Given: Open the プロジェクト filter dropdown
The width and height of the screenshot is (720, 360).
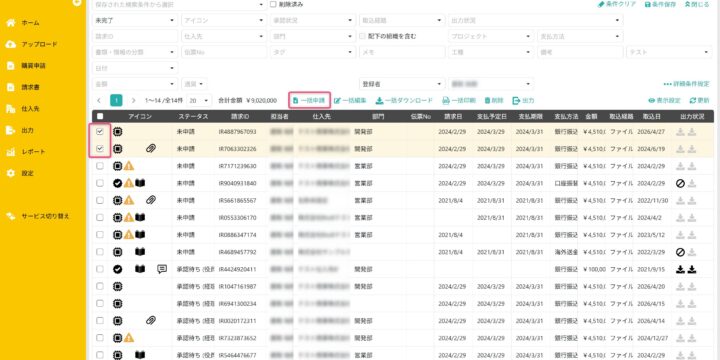Looking at the screenshot, I should pyautogui.click(x=491, y=36).
